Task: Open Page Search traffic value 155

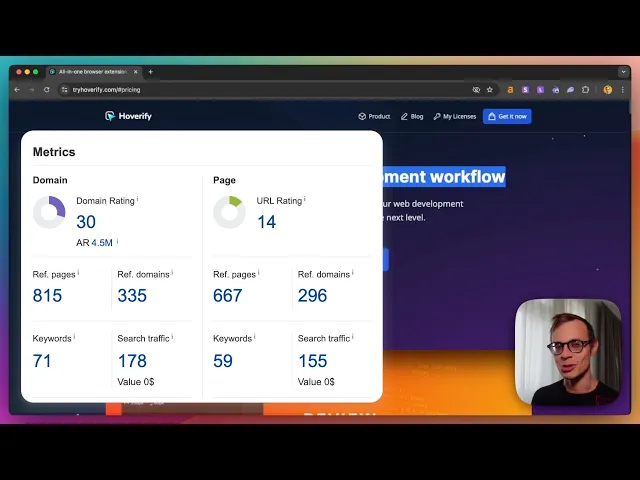Action: click(313, 361)
